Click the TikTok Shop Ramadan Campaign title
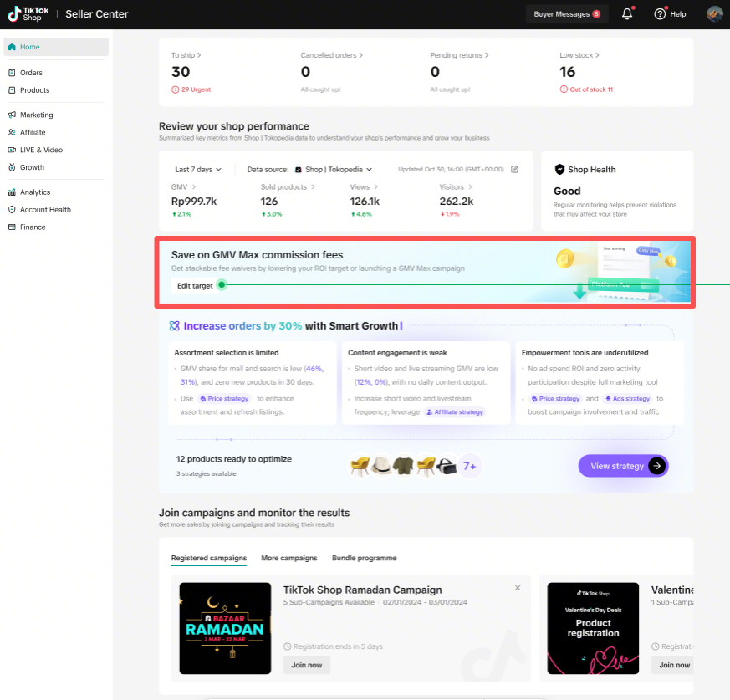Image resolution: width=730 pixels, height=700 pixels. (x=363, y=590)
